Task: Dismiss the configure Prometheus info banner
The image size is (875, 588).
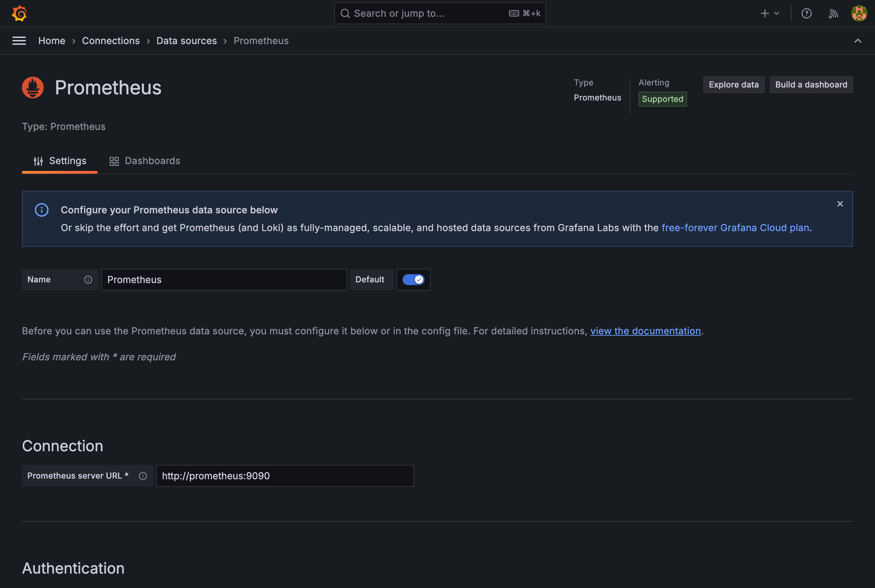Action: coord(840,204)
